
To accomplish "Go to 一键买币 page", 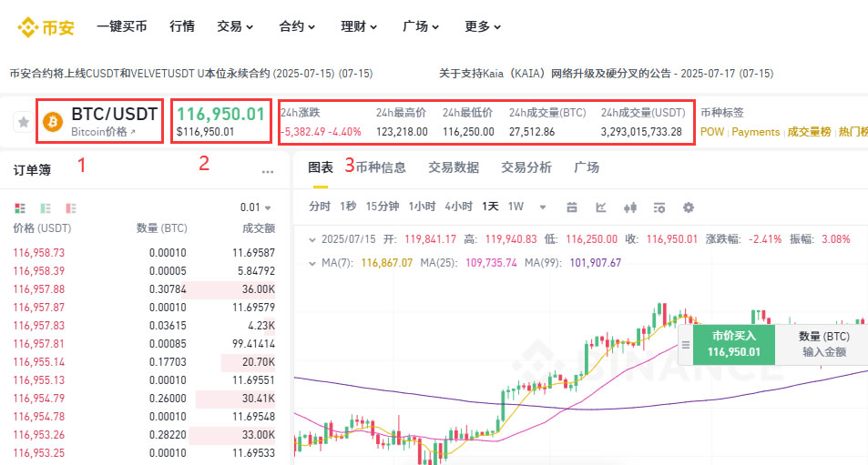I will pos(122,26).
